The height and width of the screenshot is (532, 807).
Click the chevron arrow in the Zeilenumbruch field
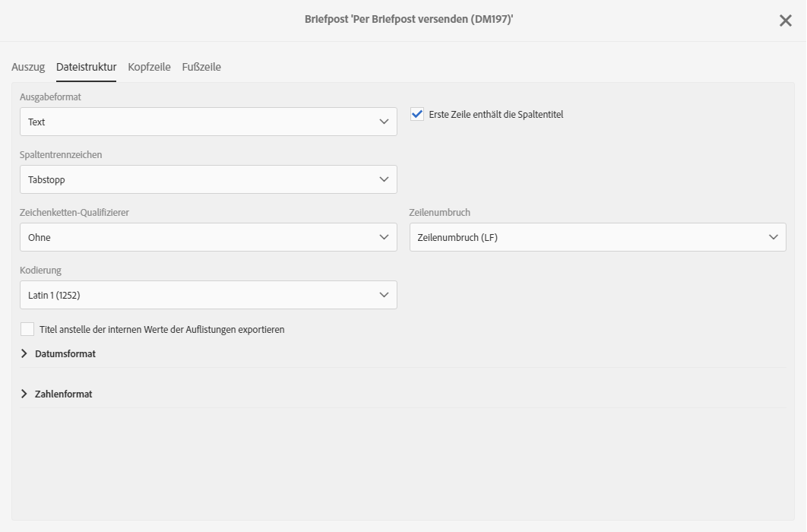[x=773, y=237]
